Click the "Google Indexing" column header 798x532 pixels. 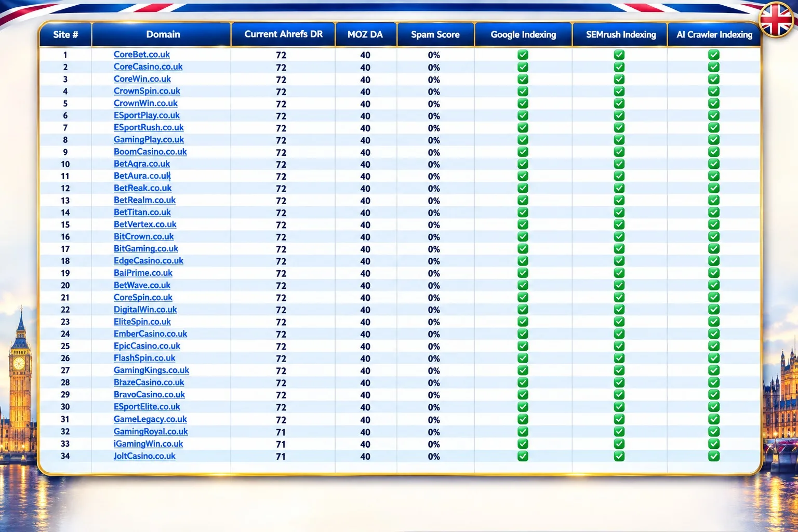523,35
